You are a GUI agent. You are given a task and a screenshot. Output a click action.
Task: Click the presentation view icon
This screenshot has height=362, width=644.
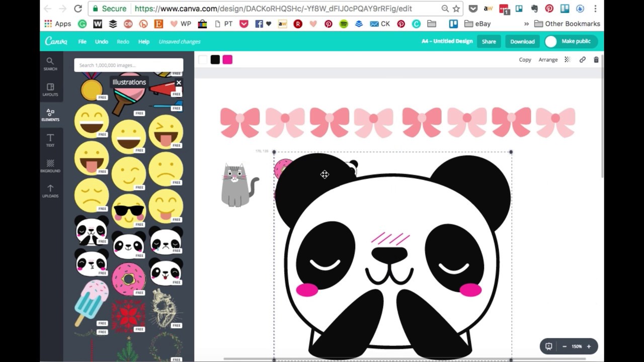[x=549, y=346]
